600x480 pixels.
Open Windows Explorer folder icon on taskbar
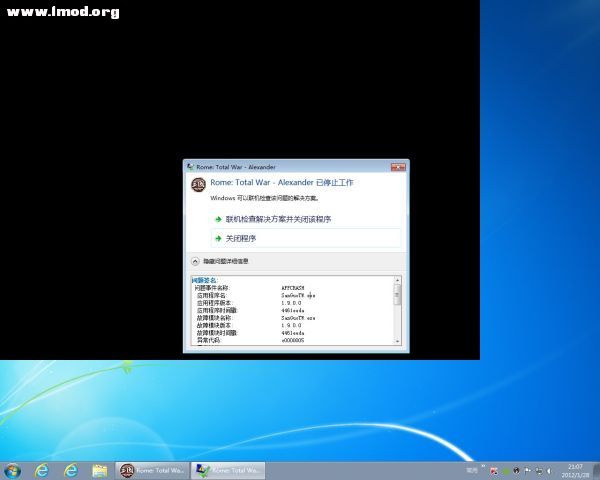tap(100, 470)
